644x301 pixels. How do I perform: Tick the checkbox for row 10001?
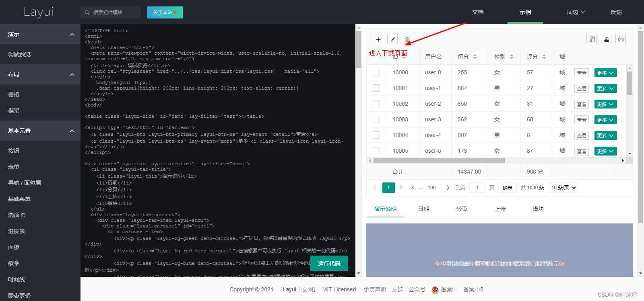point(376,88)
